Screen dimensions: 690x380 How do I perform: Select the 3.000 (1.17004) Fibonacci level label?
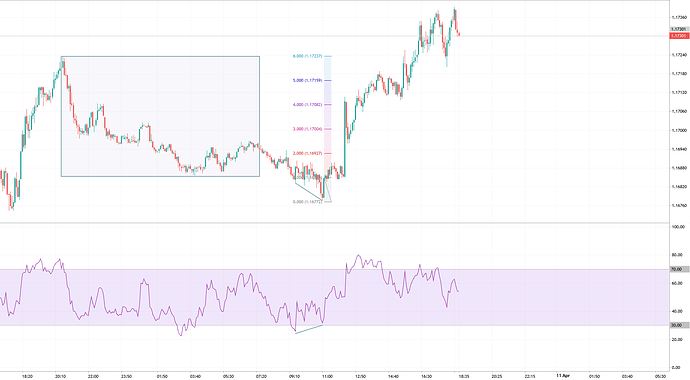pos(307,129)
